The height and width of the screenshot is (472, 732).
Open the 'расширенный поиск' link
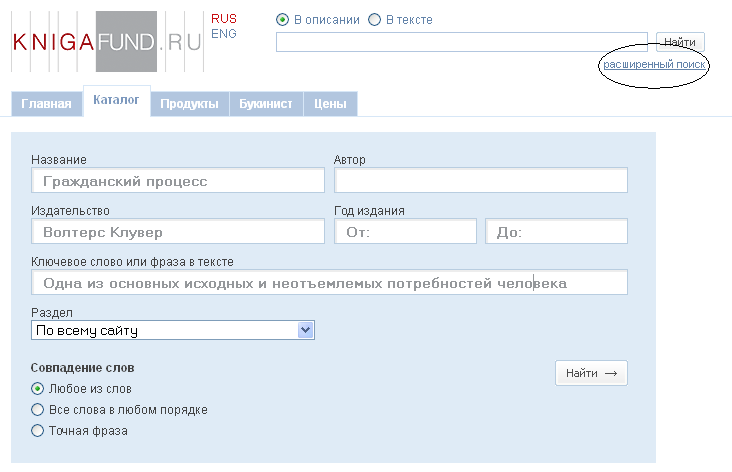pos(654,64)
